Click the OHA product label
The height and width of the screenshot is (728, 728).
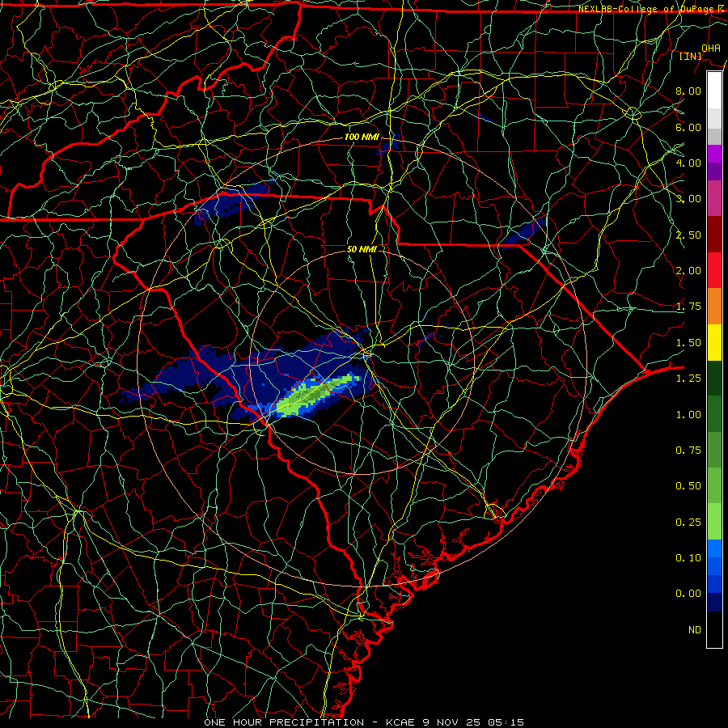(710, 48)
